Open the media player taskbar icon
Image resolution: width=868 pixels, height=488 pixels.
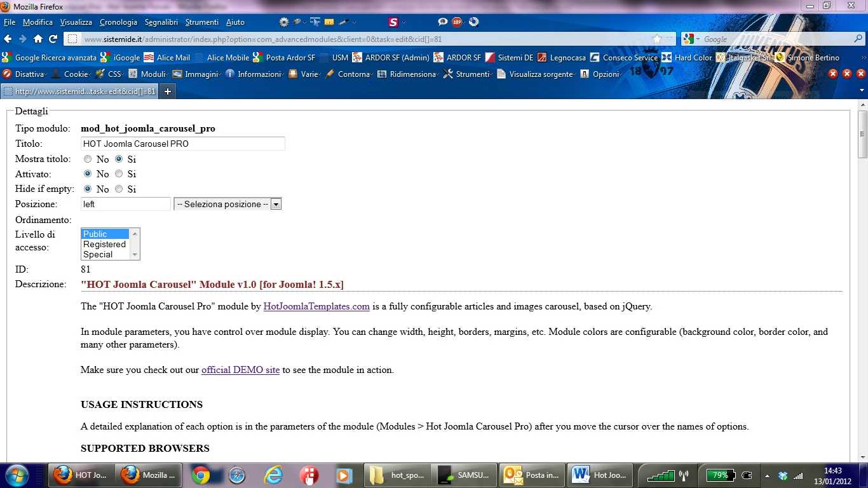coord(344,475)
